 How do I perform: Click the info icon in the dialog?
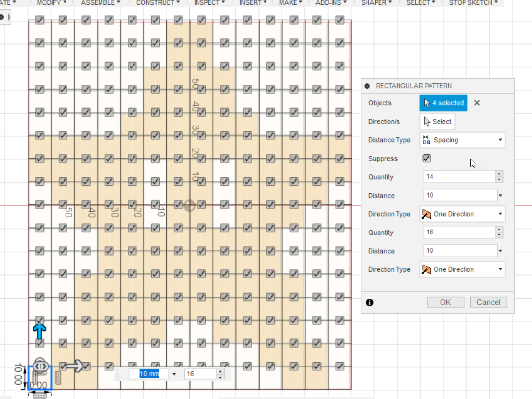(x=370, y=302)
